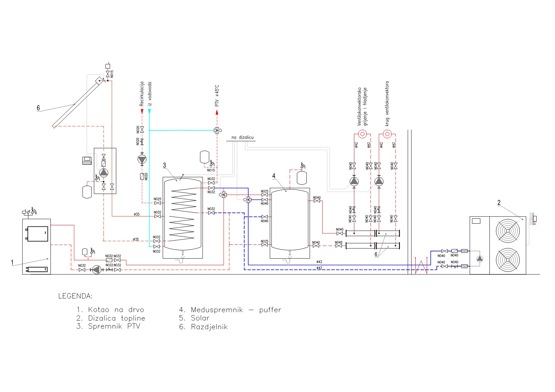Click the pump inside the heat pump unit
Image resolution: width=555 pixels, height=392 pixels.
click(x=480, y=259)
